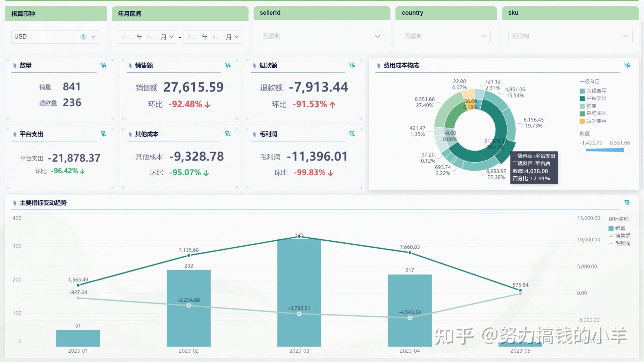This screenshot has height=362, width=644.
Task: Toggle 毛利润 line in trend legend
Action: click(x=620, y=243)
